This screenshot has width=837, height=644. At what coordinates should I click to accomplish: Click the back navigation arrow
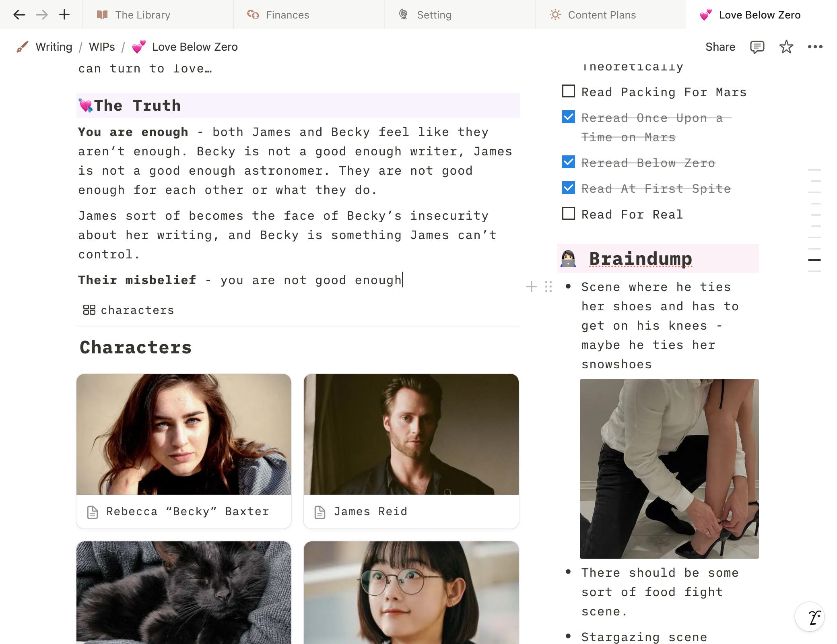coord(19,15)
